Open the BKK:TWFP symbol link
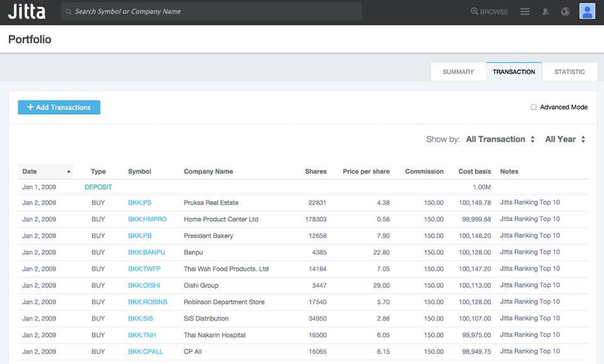 (145, 268)
